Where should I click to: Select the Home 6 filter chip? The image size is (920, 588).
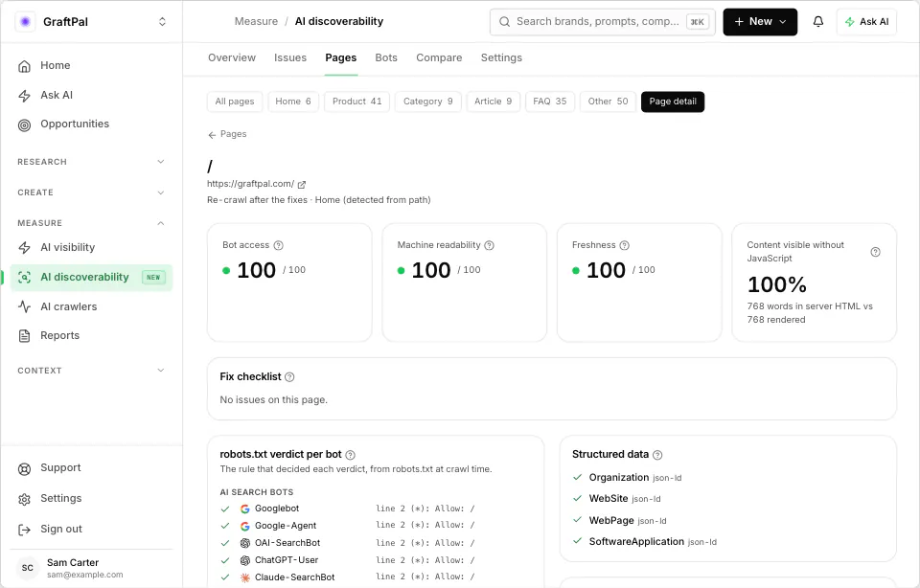tap(293, 102)
